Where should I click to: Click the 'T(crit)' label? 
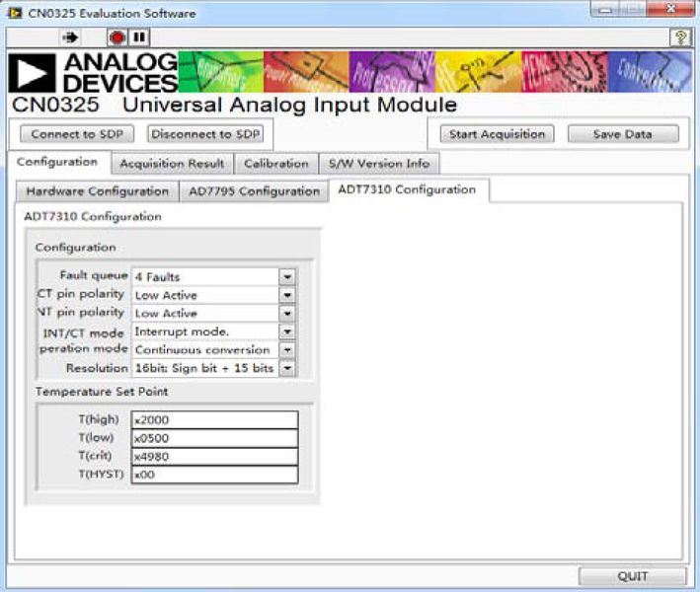click(x=95, y=456)
